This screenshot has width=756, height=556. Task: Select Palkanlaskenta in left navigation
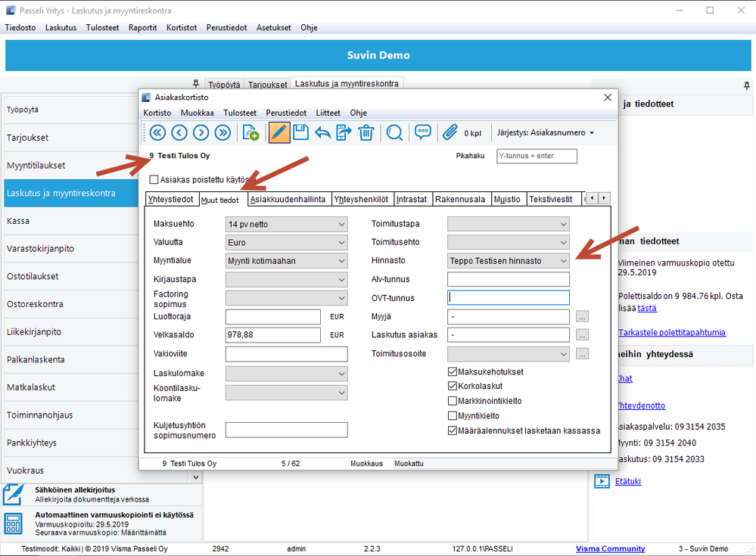tap(72, 359)
